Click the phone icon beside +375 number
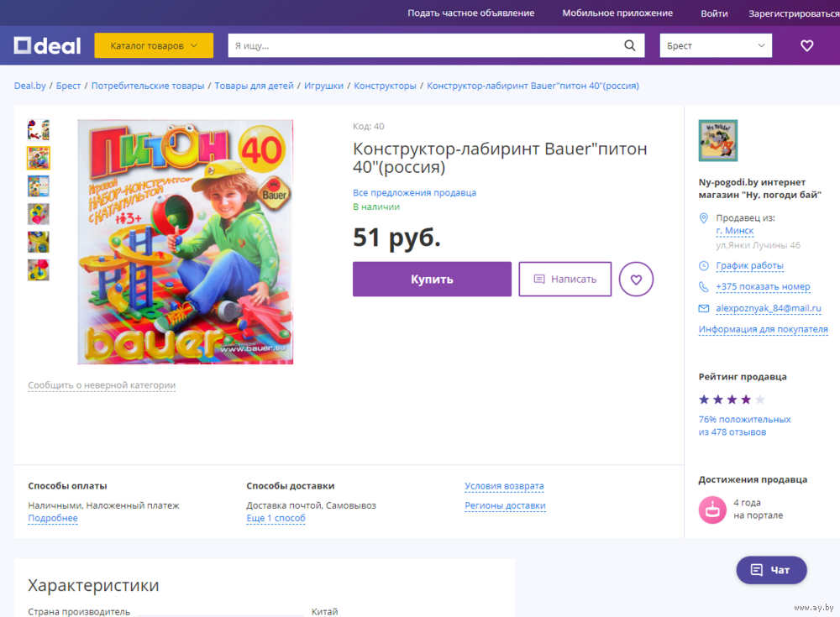840x617 pixels. point(704,286)
